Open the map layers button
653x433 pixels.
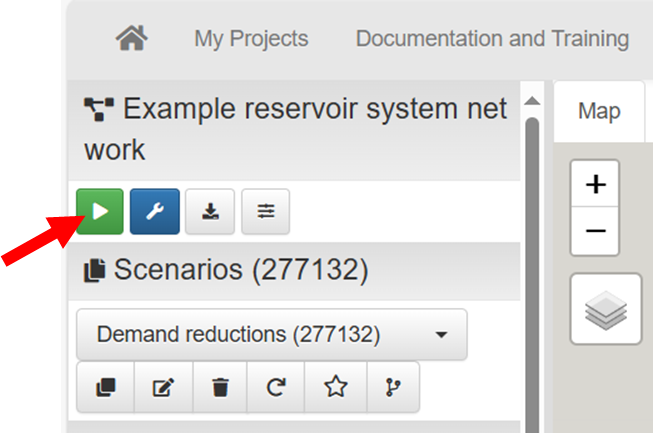pos(605,310)
